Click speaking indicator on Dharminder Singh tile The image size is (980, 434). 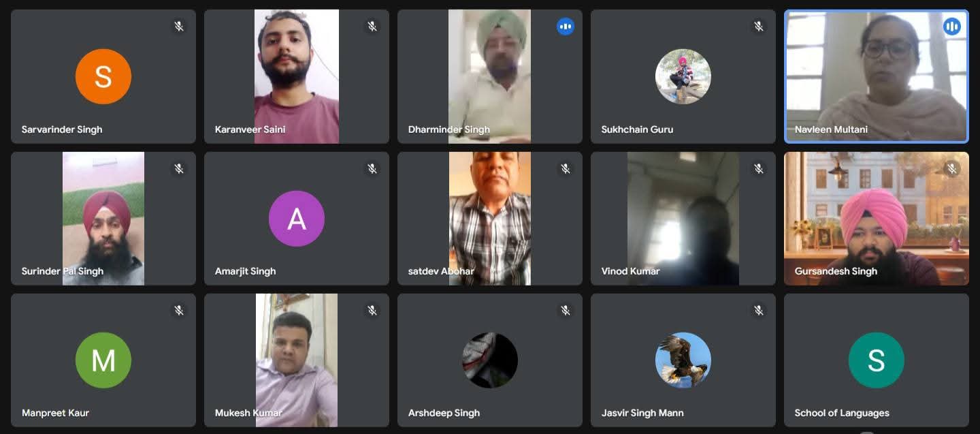[566, 27]
